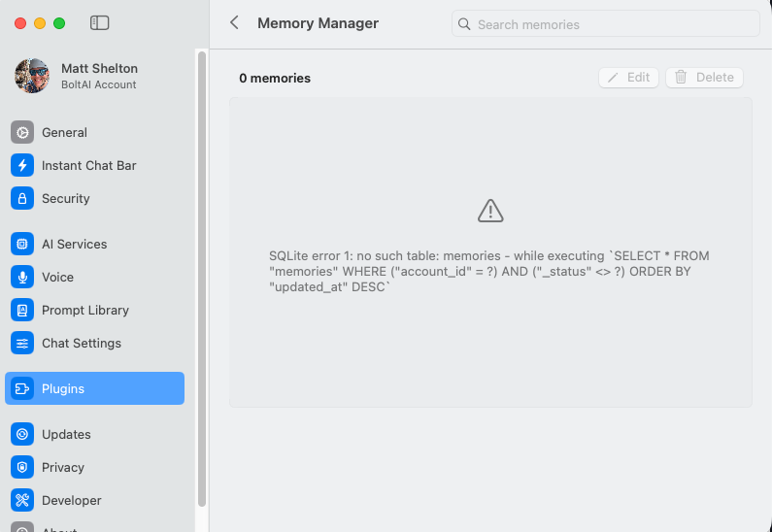Click Matt Shelton's profile avatar
Screen dimensions: 772x532
click(x=32, y=76)
